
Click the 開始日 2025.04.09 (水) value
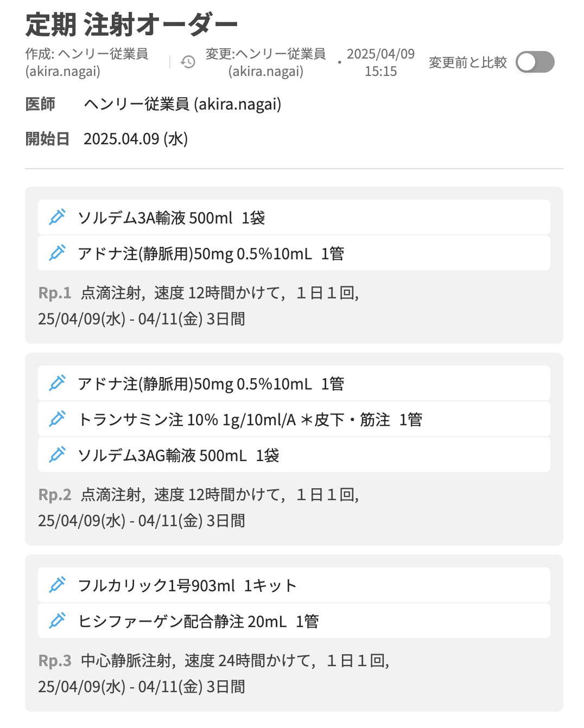pyautogui.click(x=136, y=139)
